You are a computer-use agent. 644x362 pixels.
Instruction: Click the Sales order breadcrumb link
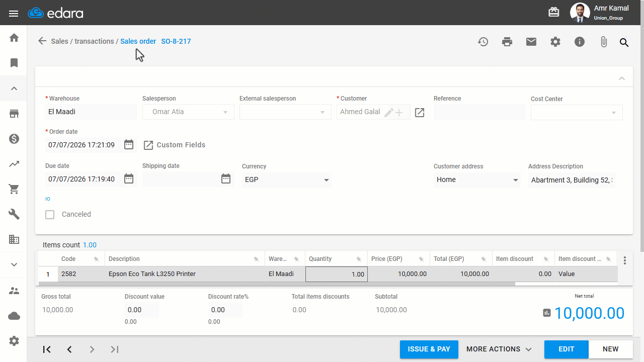tap(138, 41)
